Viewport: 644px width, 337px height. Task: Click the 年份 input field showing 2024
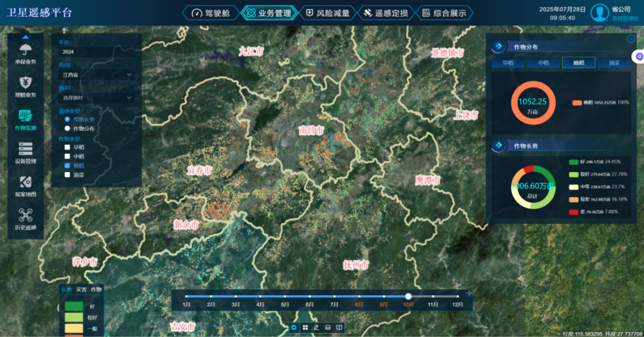[97, 52]
